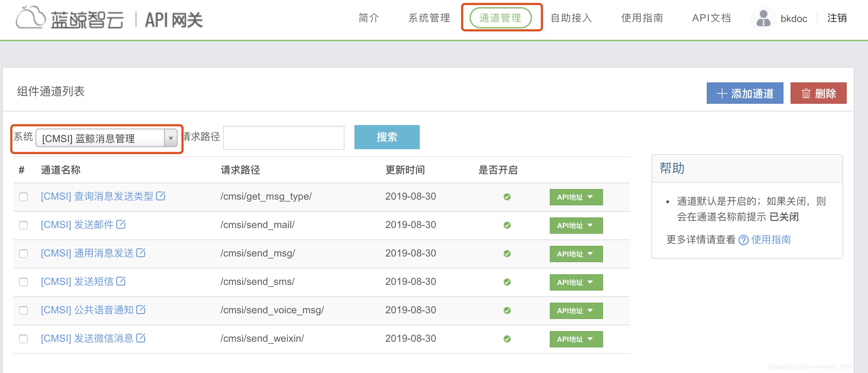868x373 pixels.
Task: Open the API文档 nav item
Action: pos(711,18)
